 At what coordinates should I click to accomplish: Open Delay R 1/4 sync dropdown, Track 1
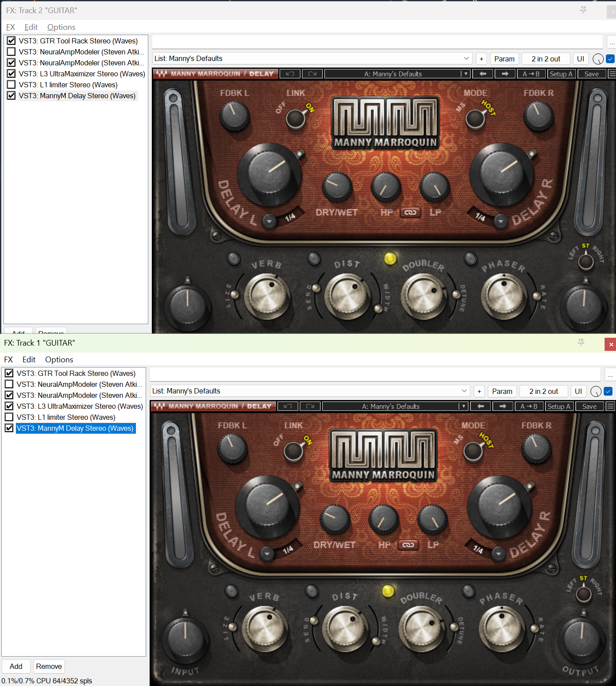pyautogui.click(x=498, y=554)
